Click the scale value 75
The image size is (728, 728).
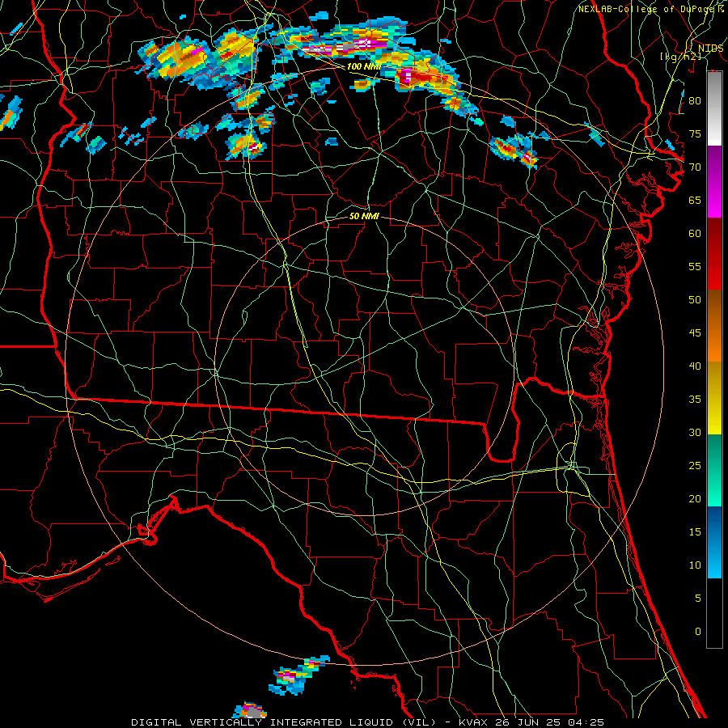point(695,133)
